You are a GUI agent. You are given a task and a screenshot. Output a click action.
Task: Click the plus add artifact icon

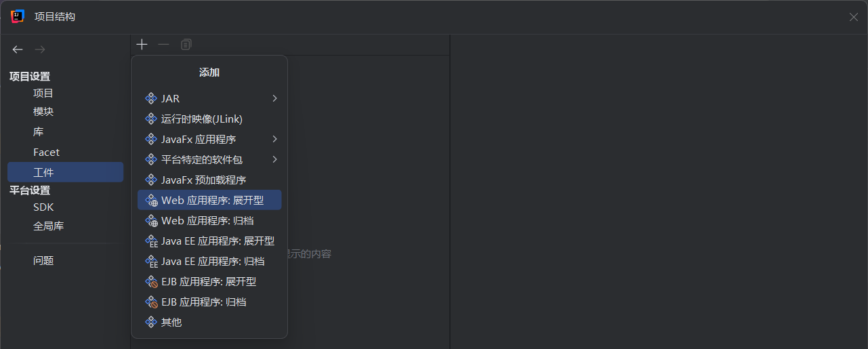pos(142,45)
